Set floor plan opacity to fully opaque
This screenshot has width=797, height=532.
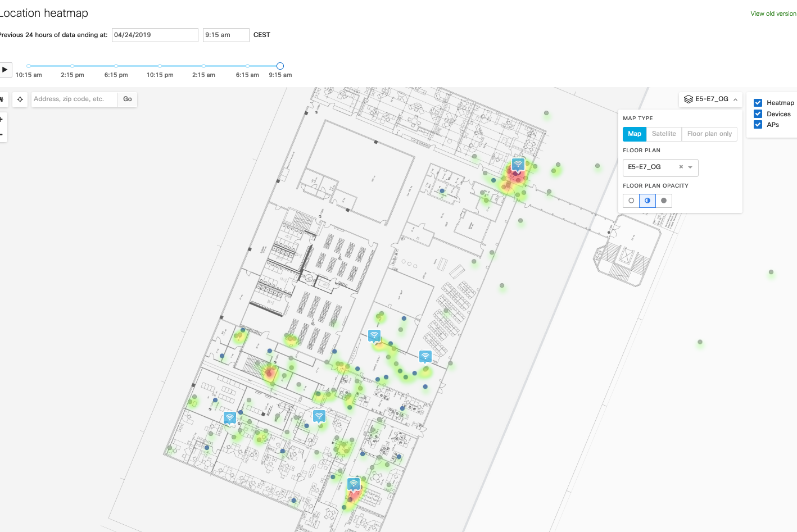click(664, 201)
